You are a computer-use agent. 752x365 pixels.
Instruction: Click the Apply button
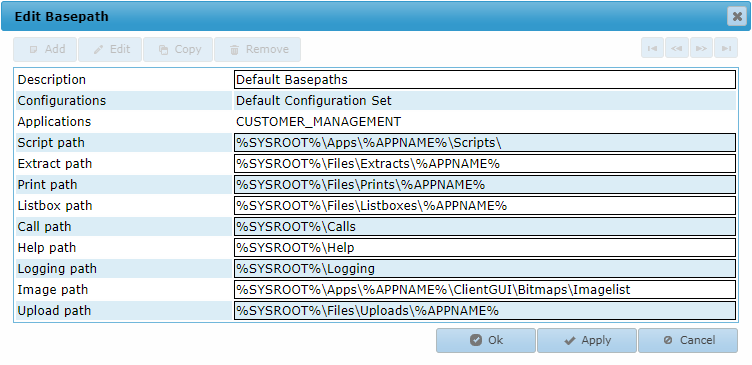(587, 341)
